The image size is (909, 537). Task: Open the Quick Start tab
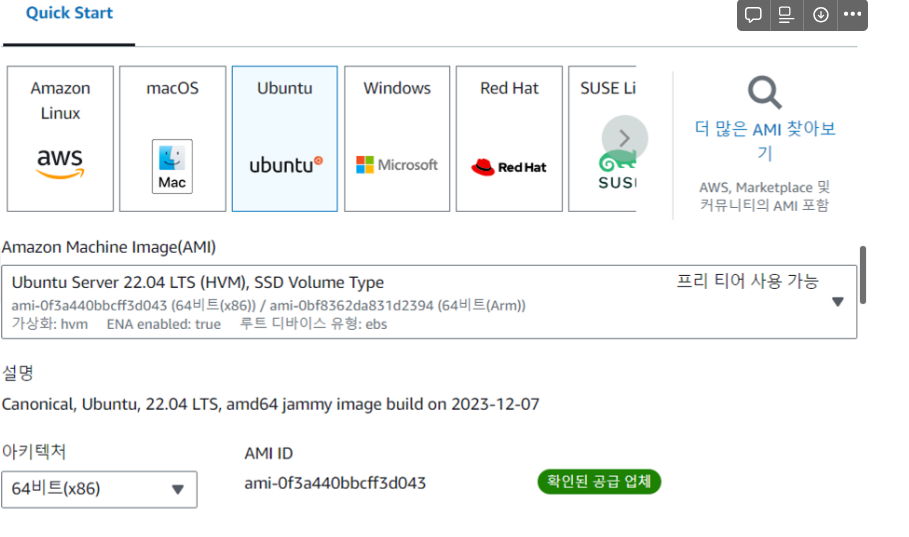69,13
